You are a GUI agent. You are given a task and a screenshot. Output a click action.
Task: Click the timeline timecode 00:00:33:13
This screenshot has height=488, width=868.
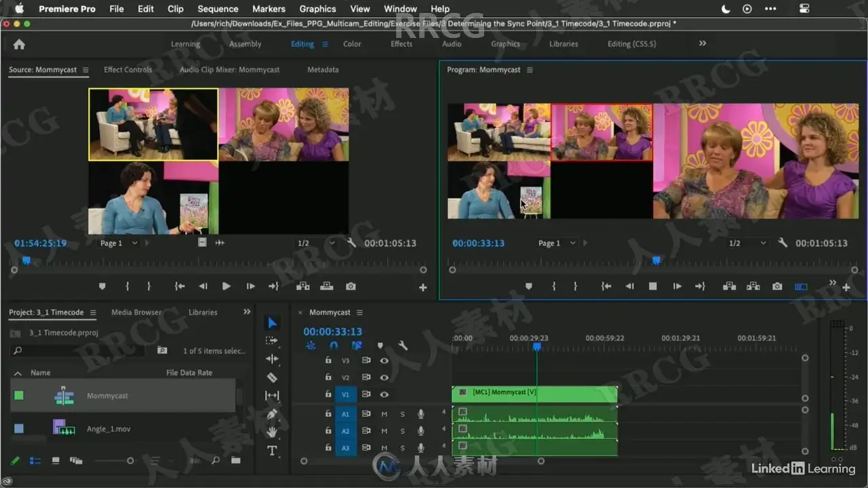click(332, 331)
